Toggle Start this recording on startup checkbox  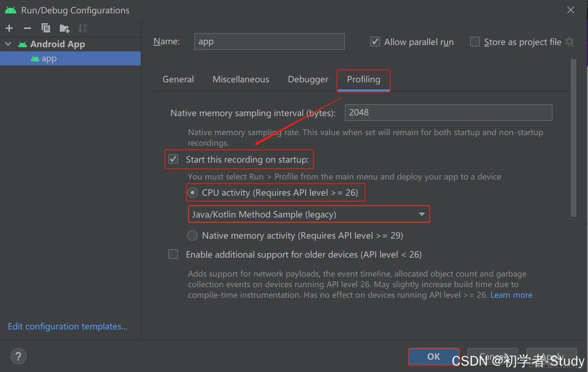coord(173,159)
